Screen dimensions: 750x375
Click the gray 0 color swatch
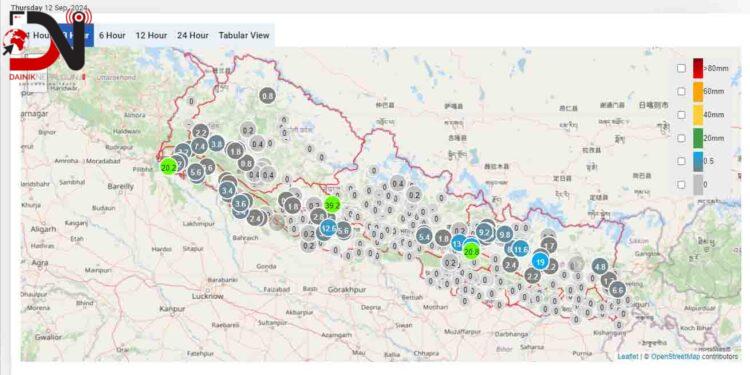pos(698,185)
